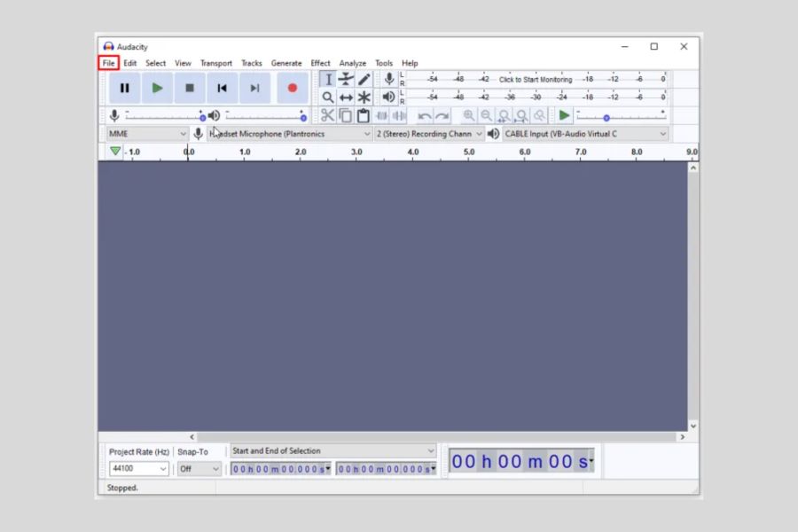Select the Time Shift tool
Viewport: 798px width, 532px height.
(346, 97)
